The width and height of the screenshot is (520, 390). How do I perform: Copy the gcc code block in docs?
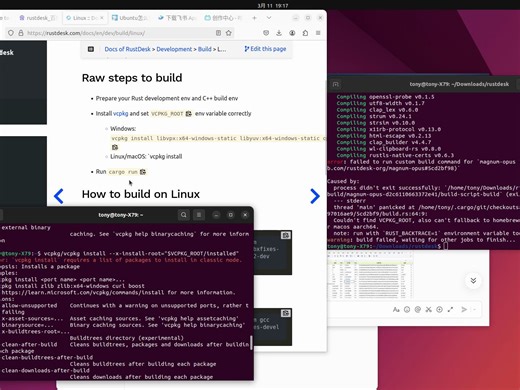click(285, 313)
